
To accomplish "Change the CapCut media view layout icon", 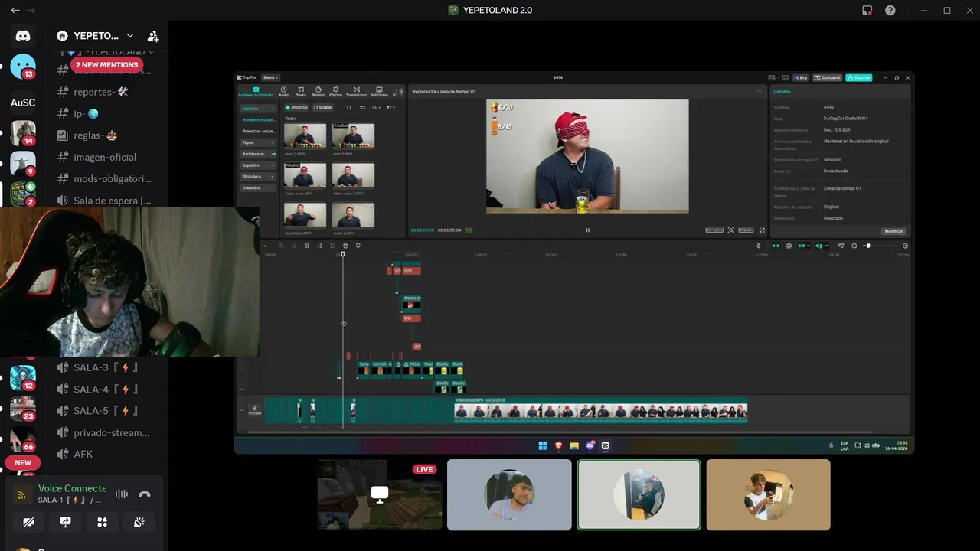I will click(x=363, y=108).
